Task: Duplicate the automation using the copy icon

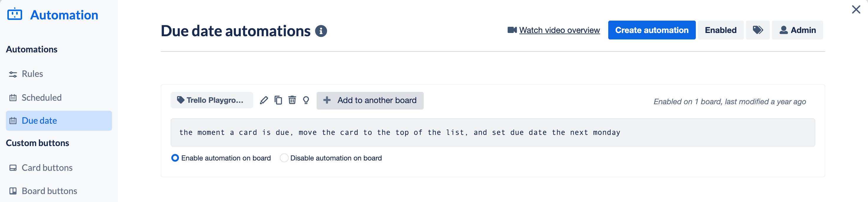Action: coord(278,100)
